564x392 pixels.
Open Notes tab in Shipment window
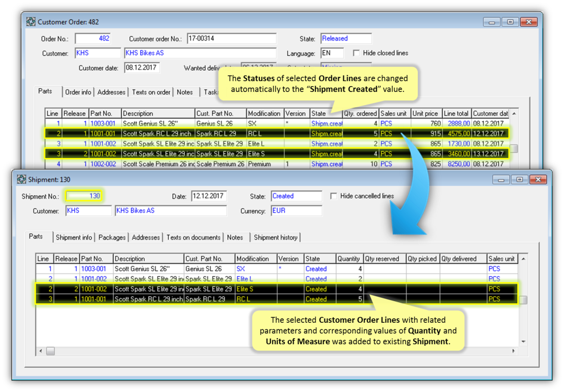(235, 238)
